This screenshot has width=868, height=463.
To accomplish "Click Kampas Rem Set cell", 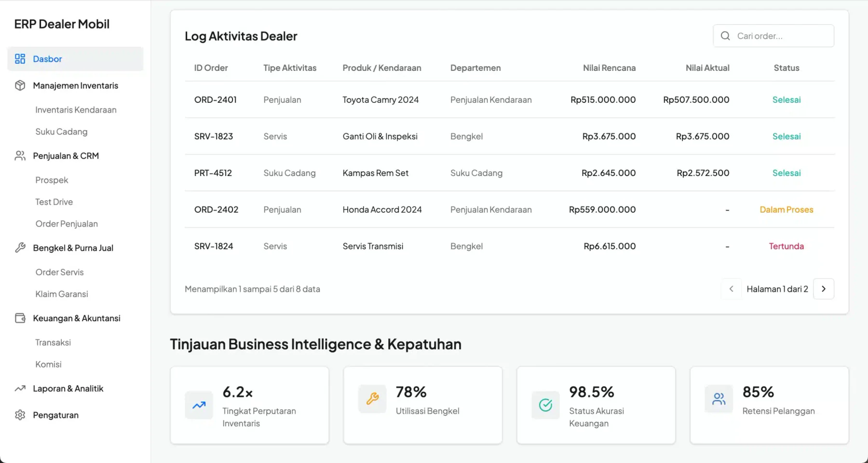I will click(x=375, y=173).
